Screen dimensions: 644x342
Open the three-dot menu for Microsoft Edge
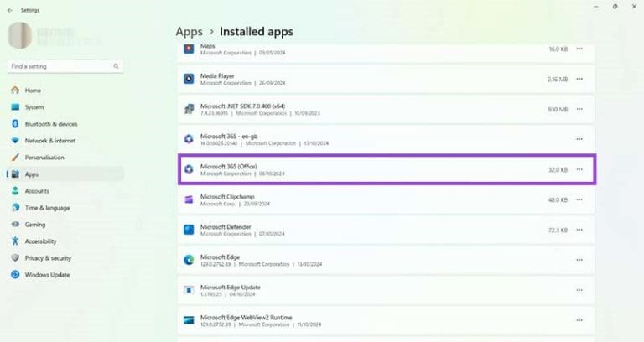pos(579,260)
